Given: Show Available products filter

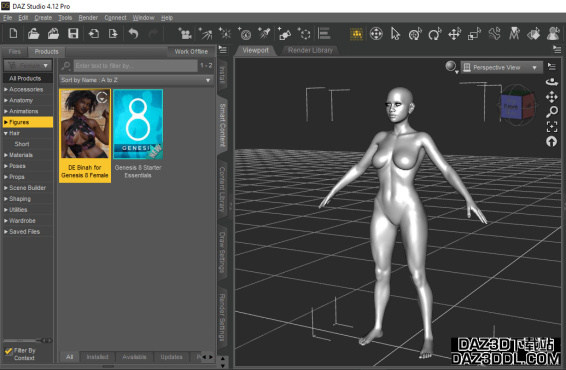Looking at the screenshot, I should click(x=134, y=357).
